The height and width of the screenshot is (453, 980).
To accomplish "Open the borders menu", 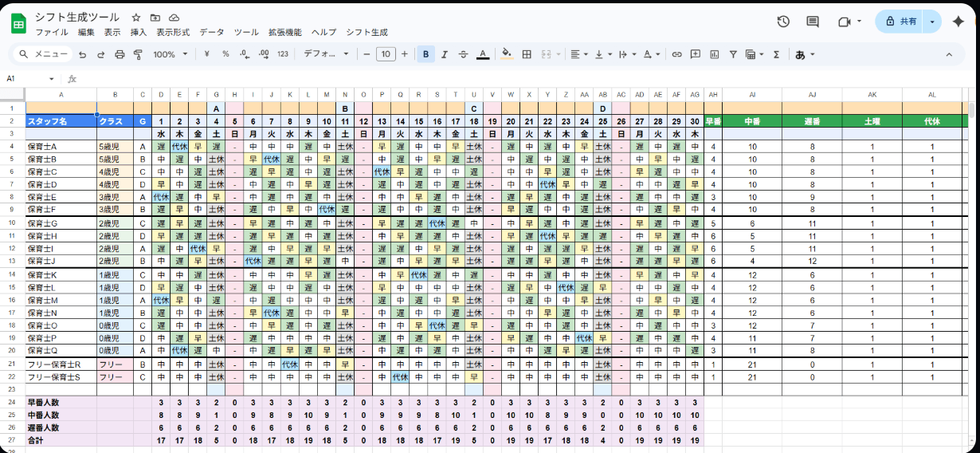I will 527,54.
